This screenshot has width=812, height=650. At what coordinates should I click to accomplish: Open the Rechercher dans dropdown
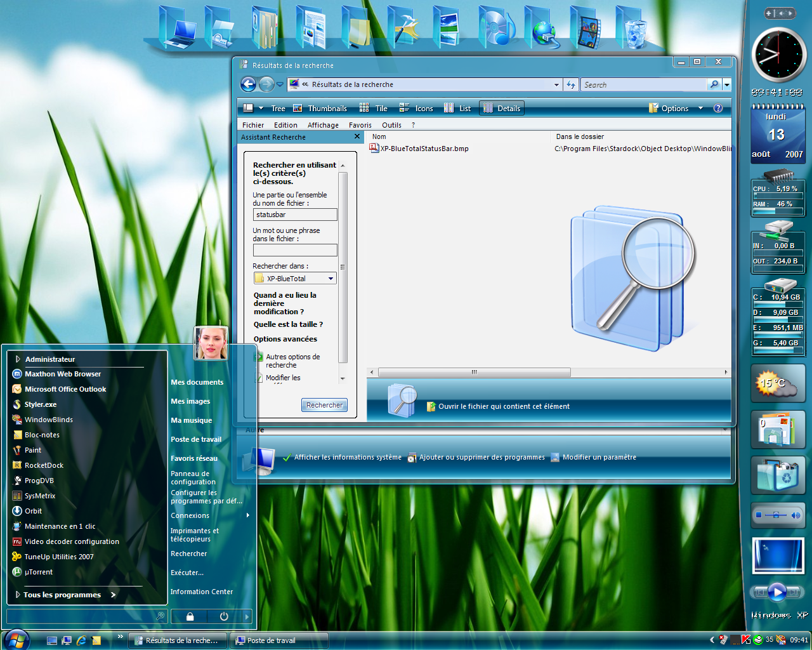pyautogui.click(x=331, y=279)
